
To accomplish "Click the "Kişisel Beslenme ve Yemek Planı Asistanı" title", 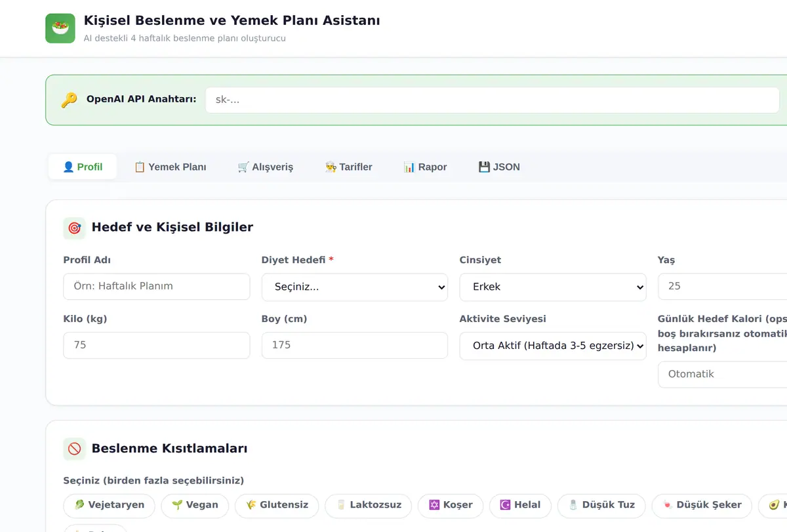I will pos(232,20).
